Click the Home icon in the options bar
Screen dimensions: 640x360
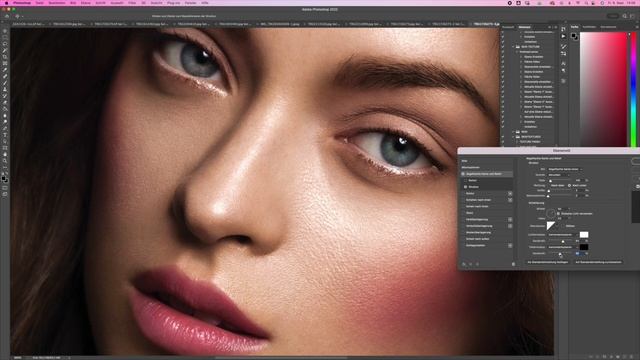coord(7,16)
